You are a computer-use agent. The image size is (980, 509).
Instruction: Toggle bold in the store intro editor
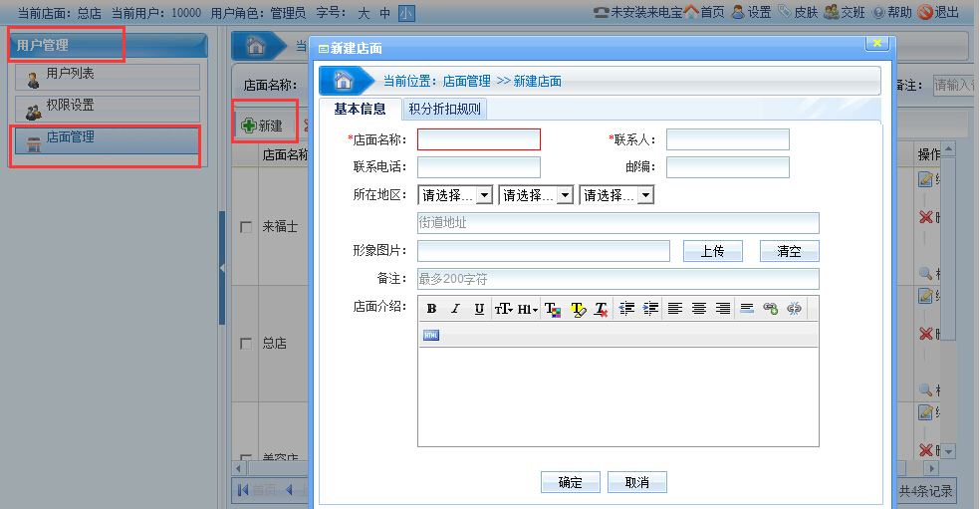(x=431, y=308)
